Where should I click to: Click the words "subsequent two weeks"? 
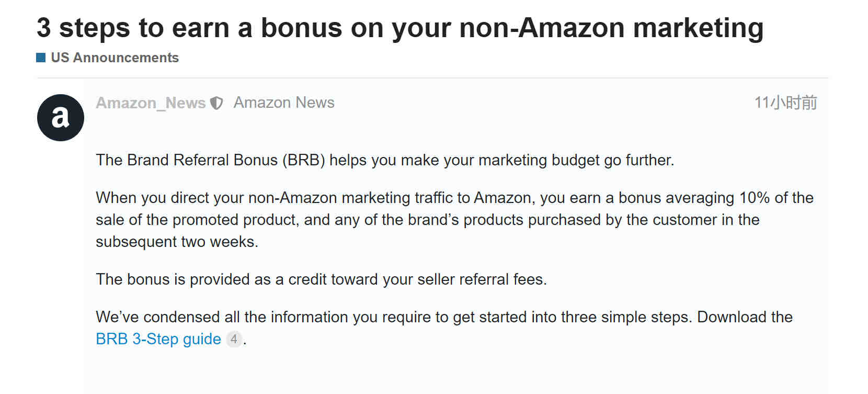tap(176, 242)
